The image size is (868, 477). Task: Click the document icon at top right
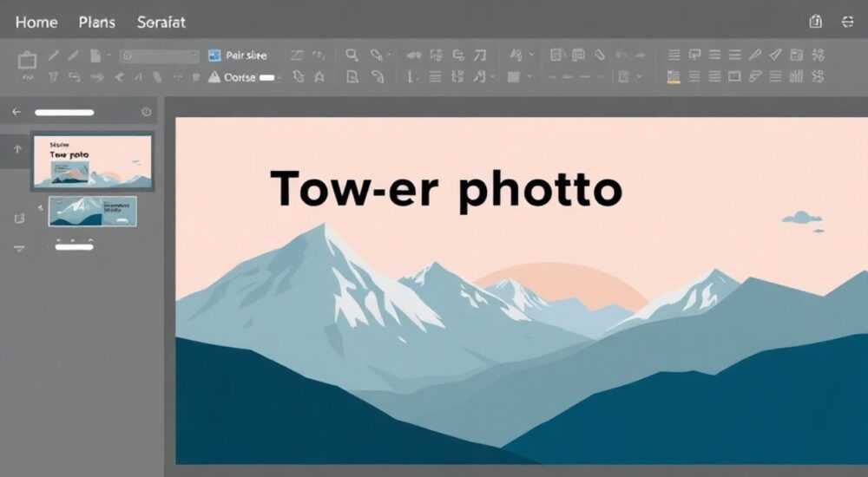pyautogui.click(x=815, y=22)
